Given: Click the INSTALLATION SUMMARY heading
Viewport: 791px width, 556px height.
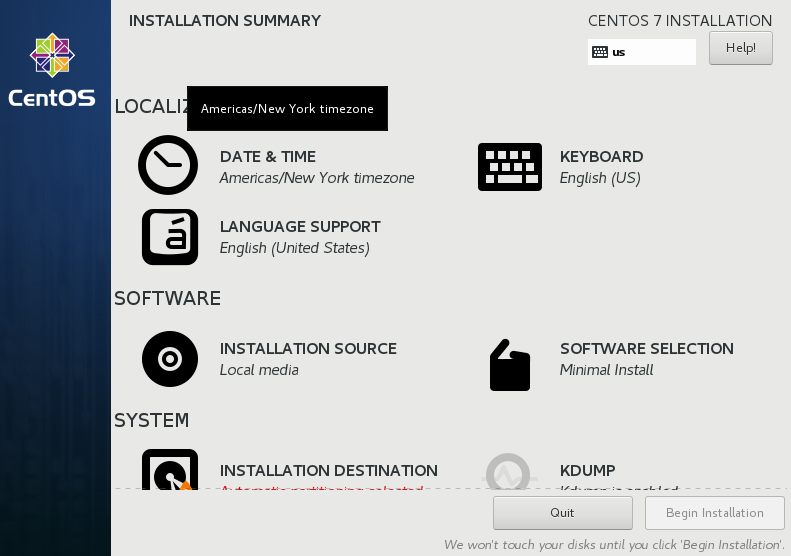Looking at the screenshot, I should pos(225,21).
